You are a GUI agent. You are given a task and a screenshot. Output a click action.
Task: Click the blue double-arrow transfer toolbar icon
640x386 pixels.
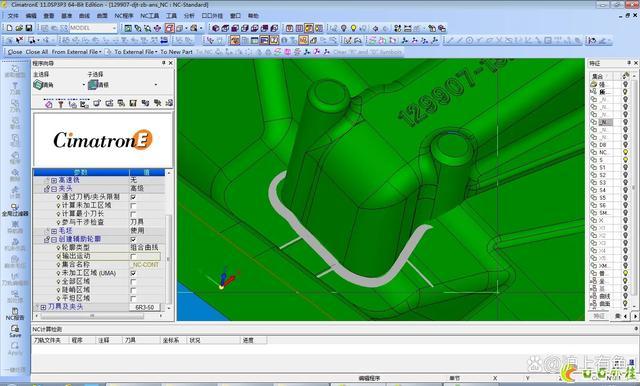(x=164, y=40)
